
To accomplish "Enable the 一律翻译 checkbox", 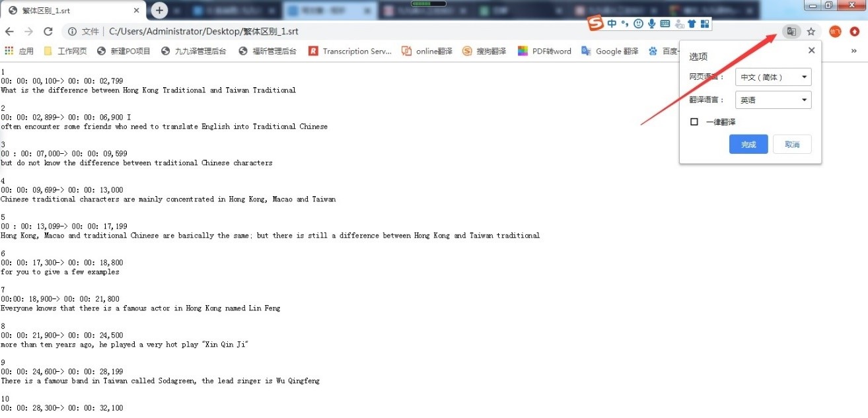I will pyautogui.click(x=694, y=122).
